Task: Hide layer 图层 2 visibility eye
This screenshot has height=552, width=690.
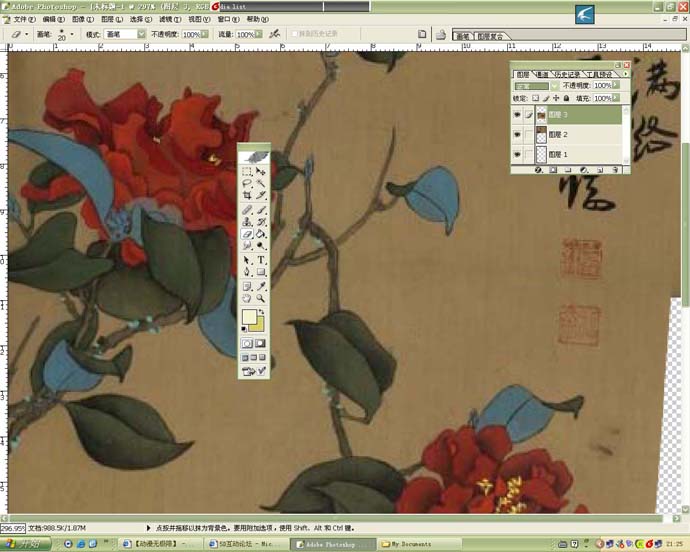Action: click(517, 134)
